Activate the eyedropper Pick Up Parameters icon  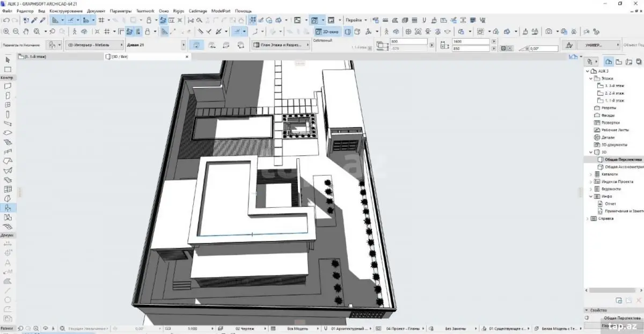coord(34,20)
